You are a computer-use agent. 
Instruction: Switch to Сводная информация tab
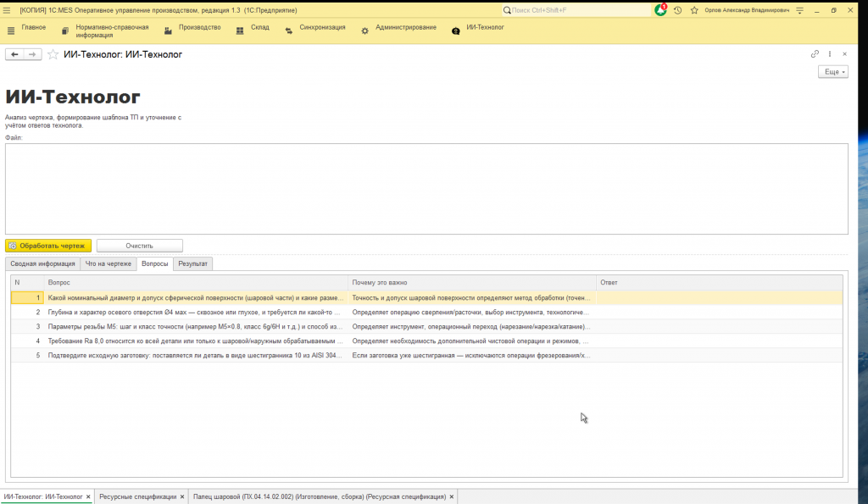[x=42, y=264]
